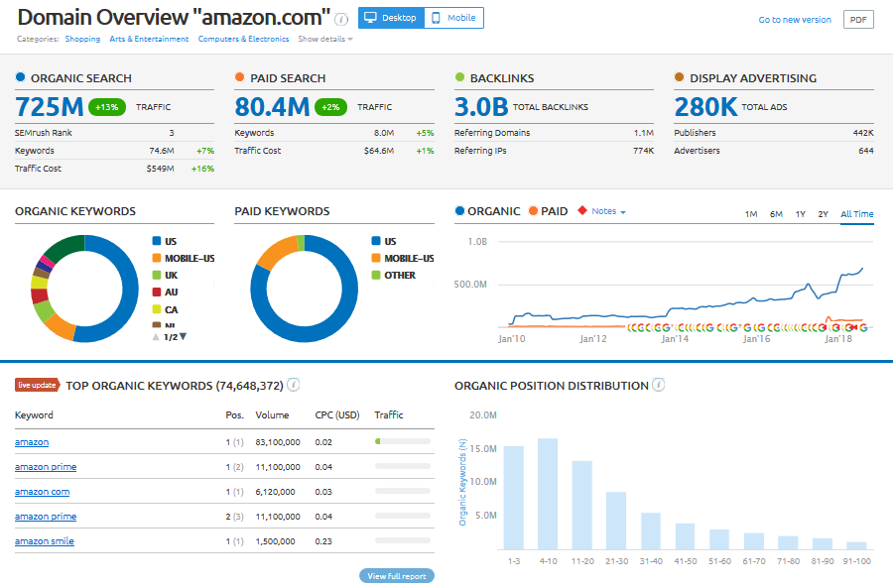
Task: Toggle AU in Organic Keywords legend
Action: (x=165, y=292)
